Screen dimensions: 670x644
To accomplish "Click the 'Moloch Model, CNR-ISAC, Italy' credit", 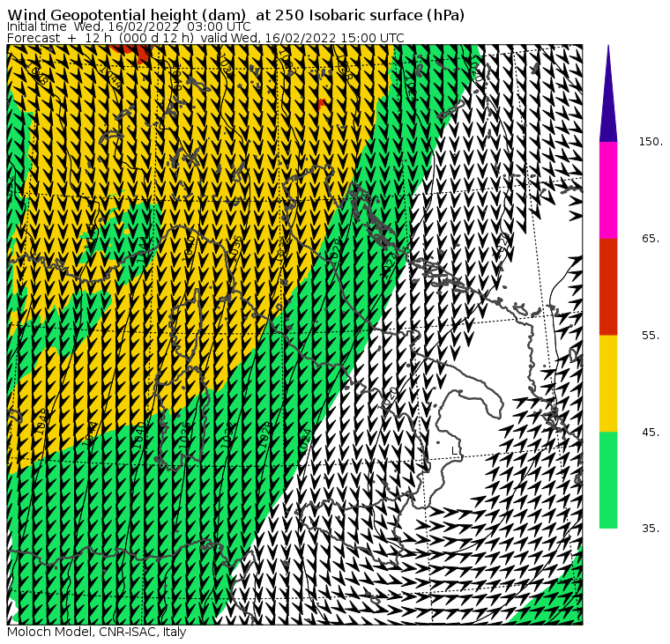I will pos(97,632).
